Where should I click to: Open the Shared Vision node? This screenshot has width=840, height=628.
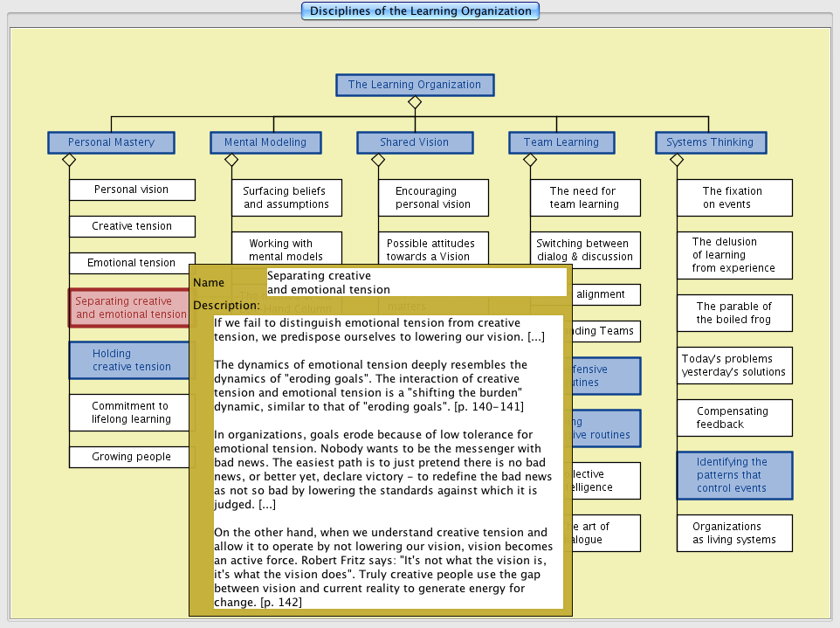click(x=414, y=142)
